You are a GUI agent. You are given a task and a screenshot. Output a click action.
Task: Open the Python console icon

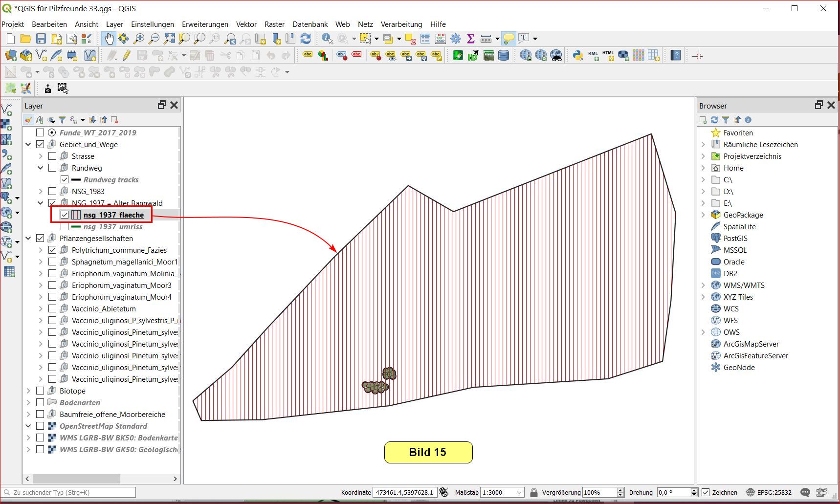(578, 56)
